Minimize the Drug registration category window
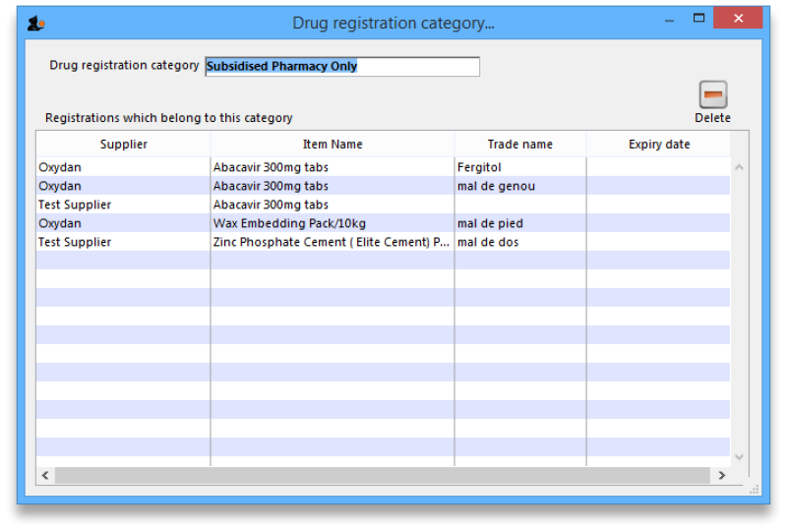The width and height of the screenshot is (787, 532). (x=669, y=18)
